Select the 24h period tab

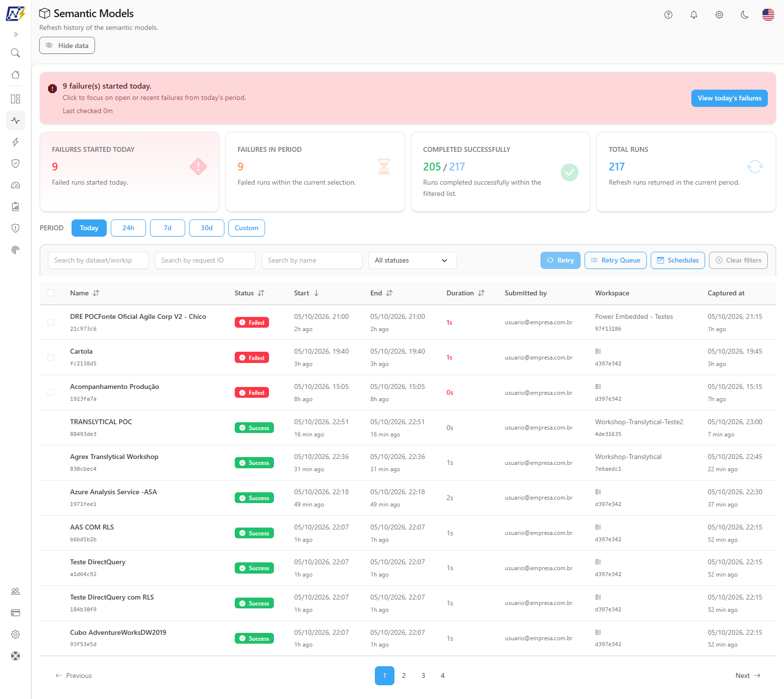(x=128, y=228)
